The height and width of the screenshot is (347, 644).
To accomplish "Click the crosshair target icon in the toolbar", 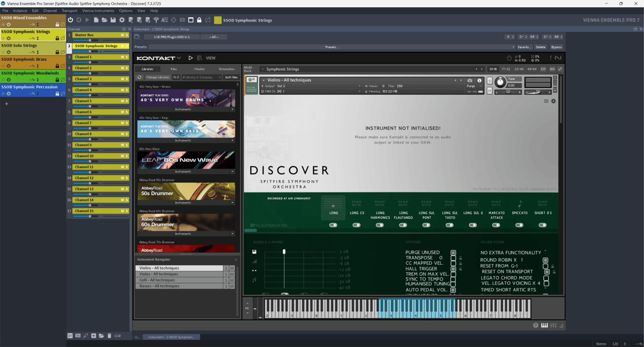I will point(173,20).
